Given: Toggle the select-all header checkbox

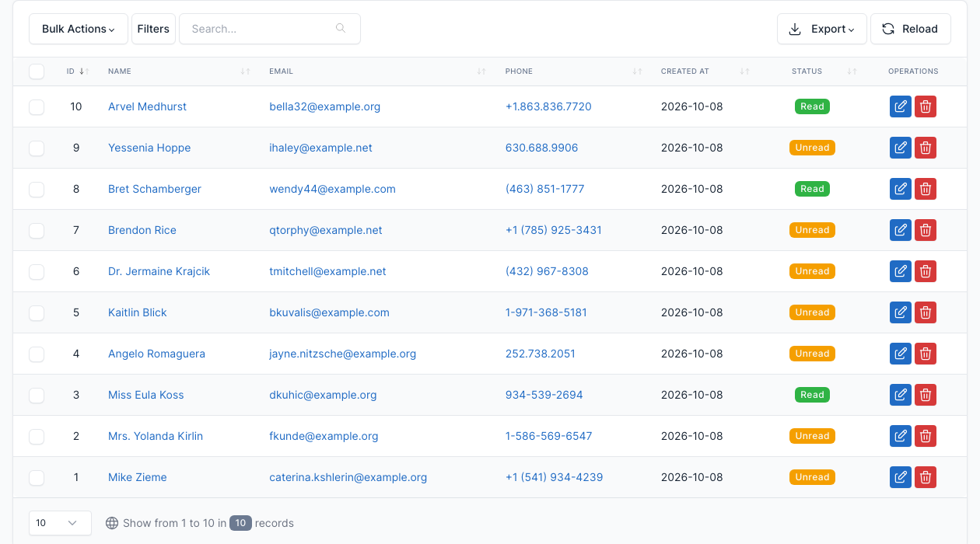Looking at the screenshot, I should (37, 71).
